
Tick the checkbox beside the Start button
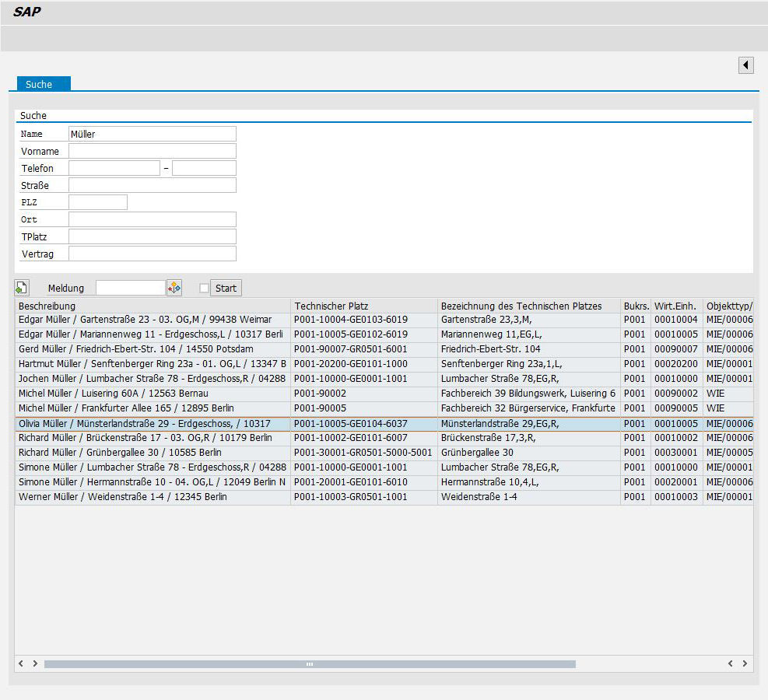click(x=205, y=289)
